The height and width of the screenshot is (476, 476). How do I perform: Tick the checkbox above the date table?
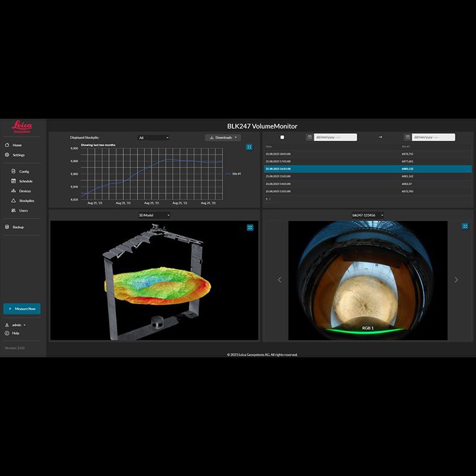tap(283, 138)
